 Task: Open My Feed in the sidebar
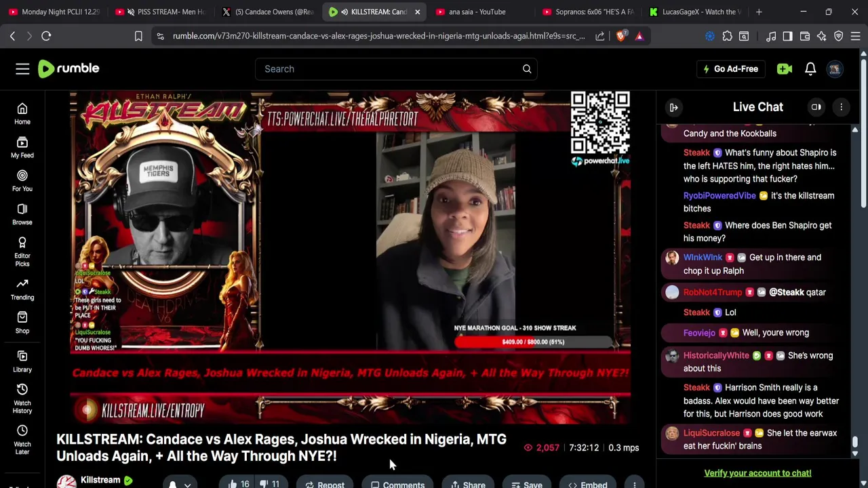tap(22, 148)
